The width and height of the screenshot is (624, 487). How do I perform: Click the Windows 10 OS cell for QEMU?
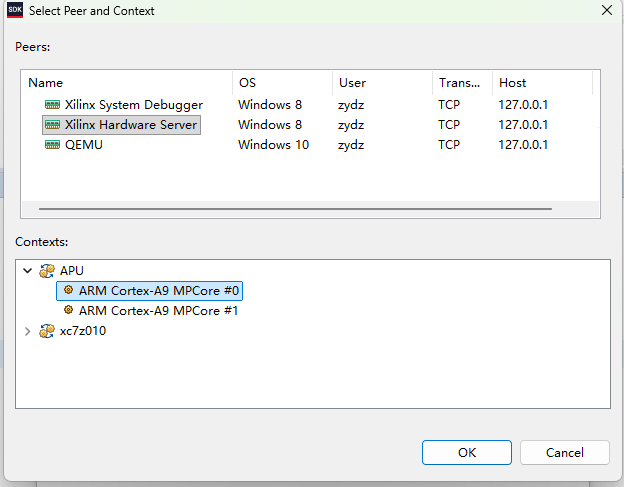[273, 144]
